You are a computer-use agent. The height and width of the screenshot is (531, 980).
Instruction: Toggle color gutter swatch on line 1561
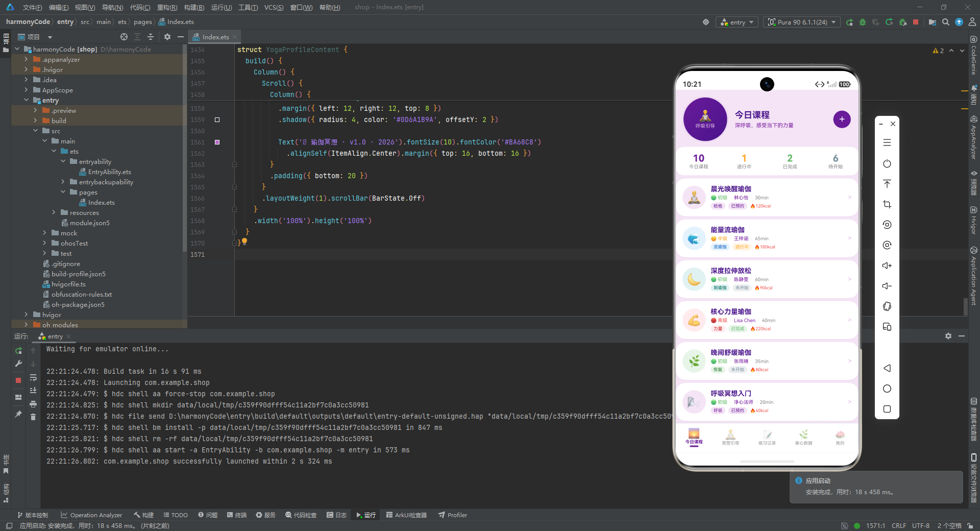pos(217,142)
